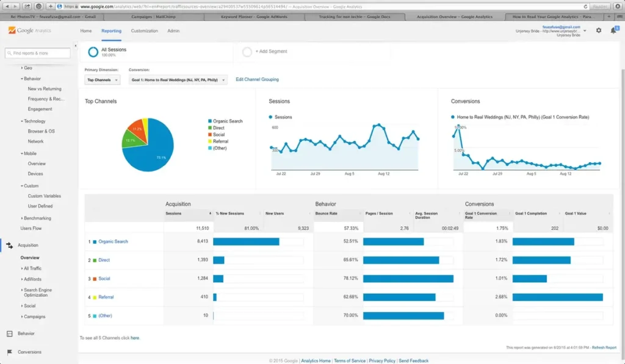
Task: Open Acquisition section via its arrows icon
Action: tap(10, 246)
